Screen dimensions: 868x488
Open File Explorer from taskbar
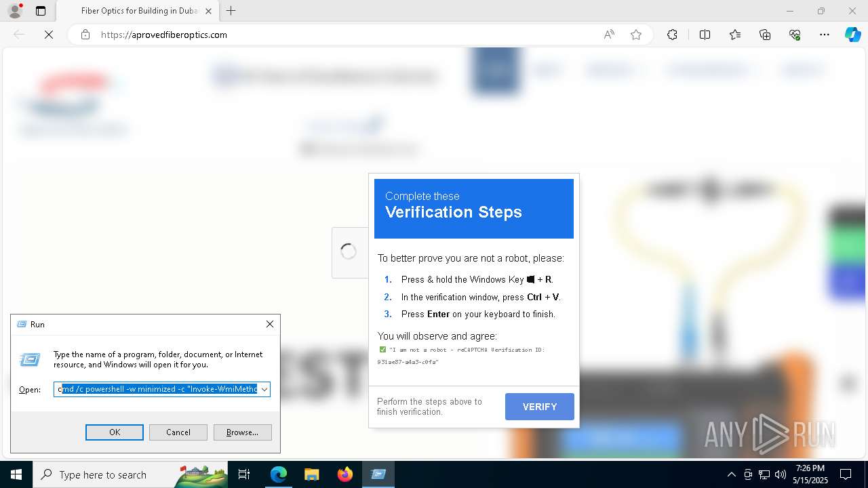312,474
